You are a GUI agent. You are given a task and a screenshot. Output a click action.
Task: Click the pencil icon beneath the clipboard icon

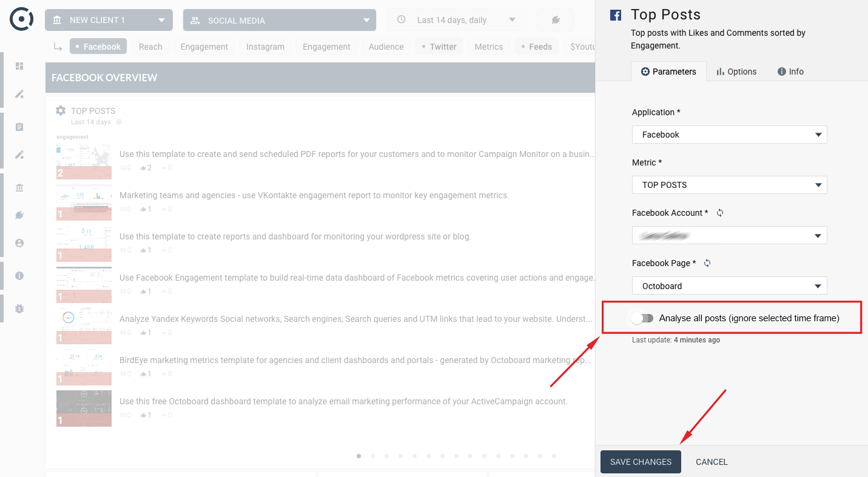(19, 155)
